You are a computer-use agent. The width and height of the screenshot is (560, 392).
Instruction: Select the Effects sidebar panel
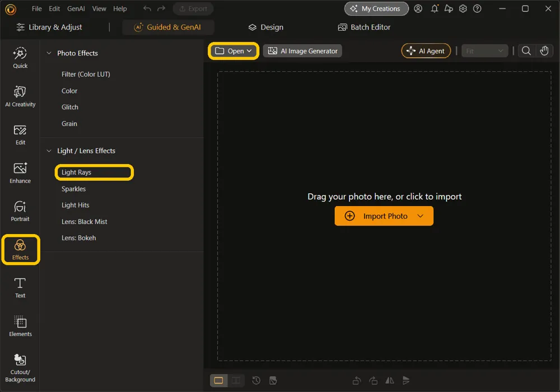20,250
